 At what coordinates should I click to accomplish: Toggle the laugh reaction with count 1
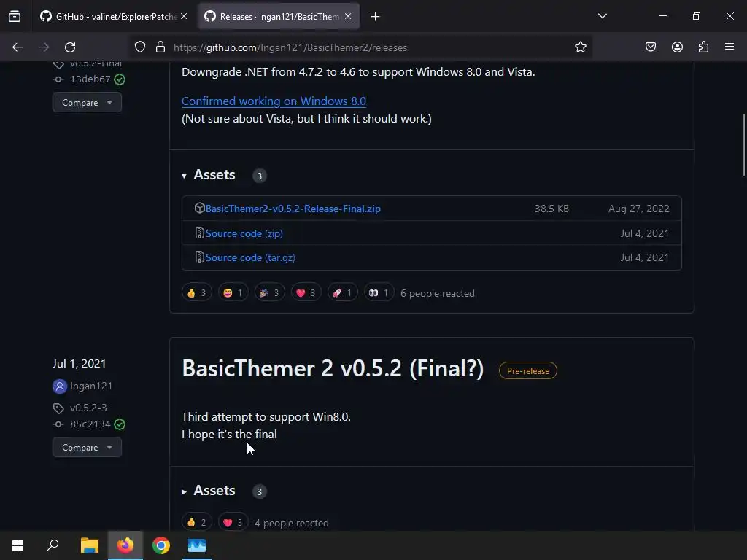pyautogui.click(x=233, y=293)
